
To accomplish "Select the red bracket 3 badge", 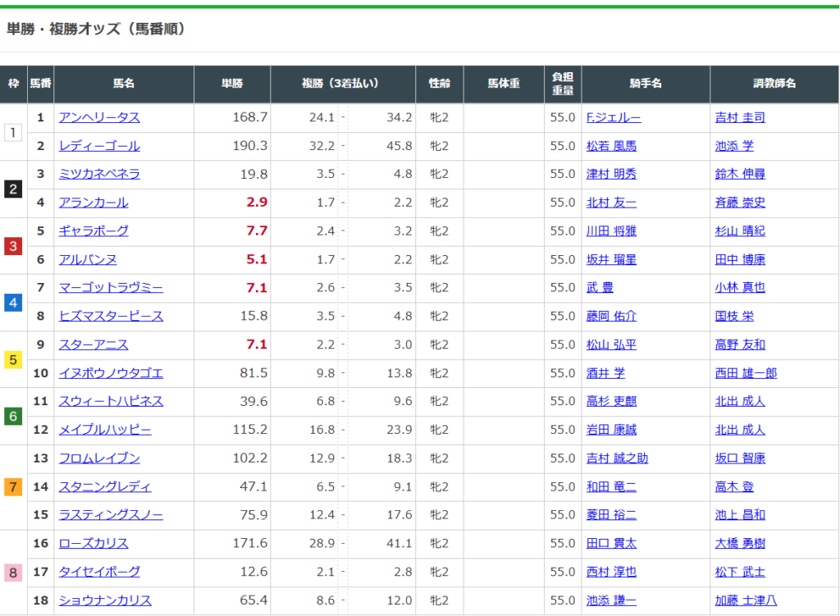I will pos(13,245).
